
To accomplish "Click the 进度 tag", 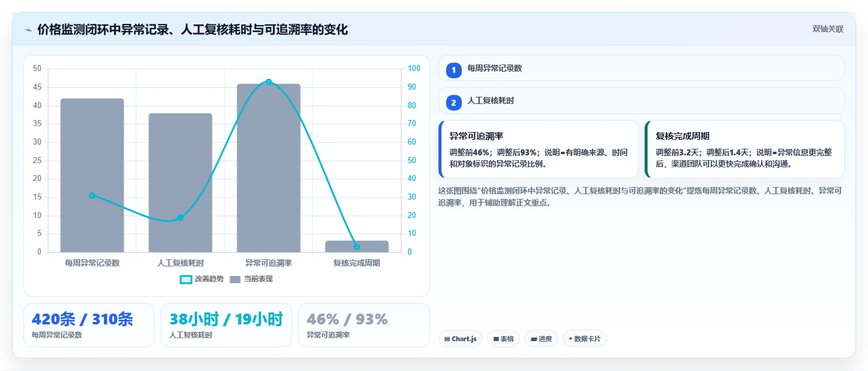I will pos(541,339).
